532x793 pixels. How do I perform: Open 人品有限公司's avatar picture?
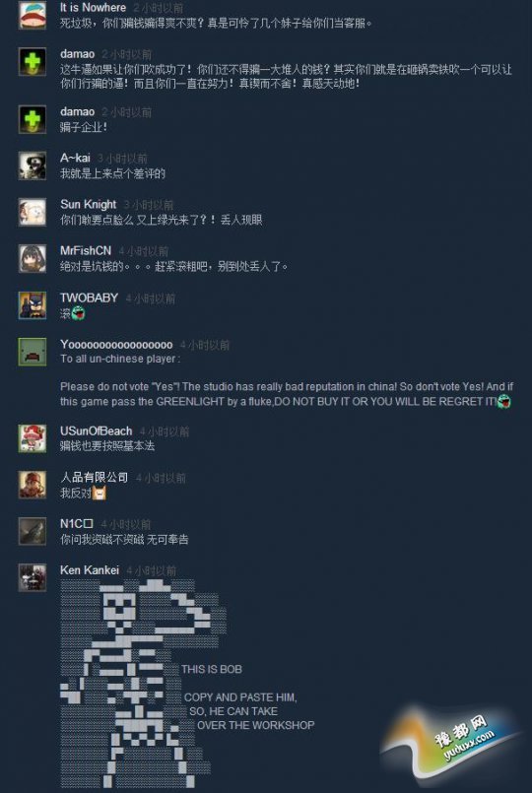click(33, 485)
